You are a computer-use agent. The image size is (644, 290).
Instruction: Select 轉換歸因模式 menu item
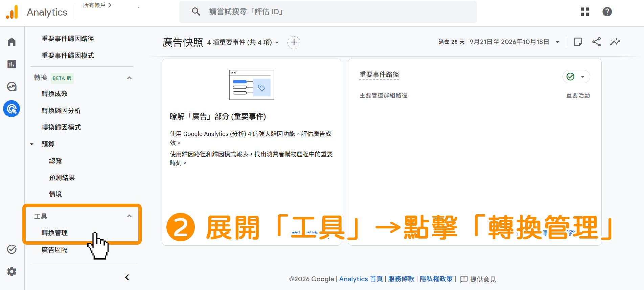tap(61, 127)
